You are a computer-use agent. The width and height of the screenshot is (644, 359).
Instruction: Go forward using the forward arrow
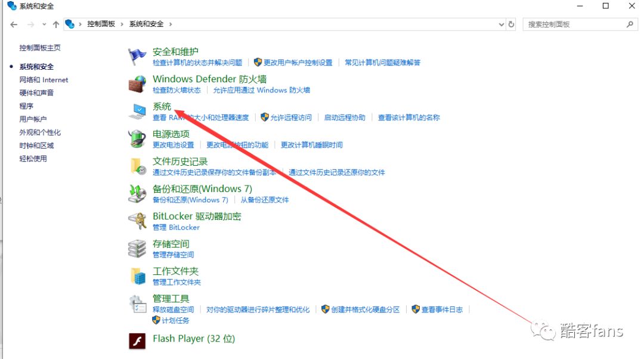30,24
